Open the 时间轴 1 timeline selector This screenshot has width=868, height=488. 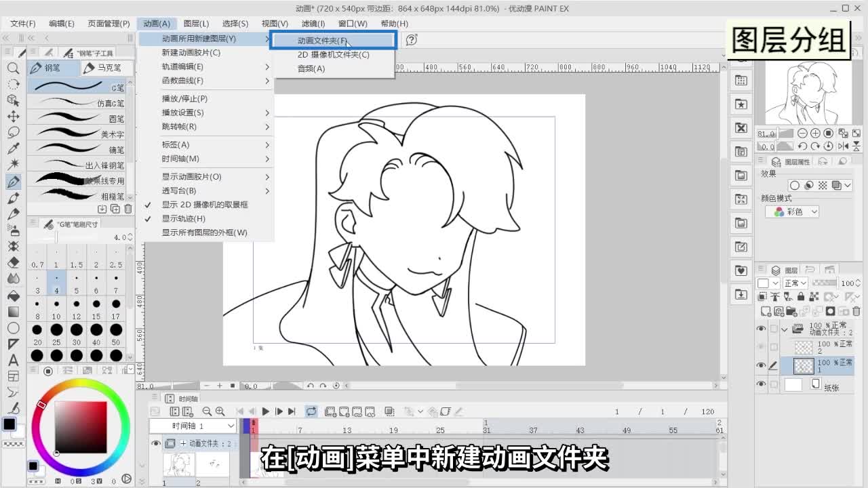pos(193,426)
